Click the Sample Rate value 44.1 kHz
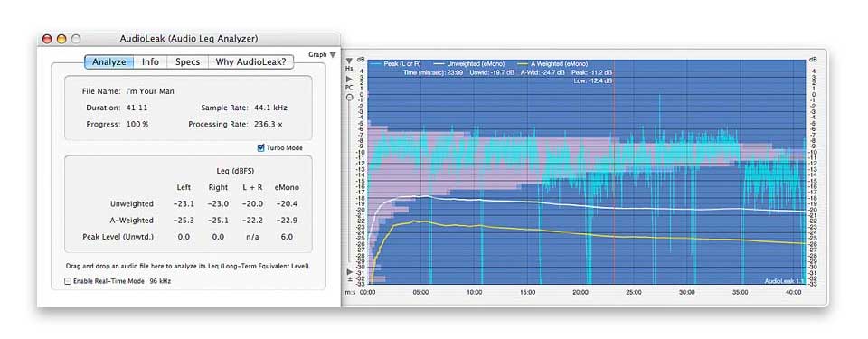The width and height of the screenshot is (868, 339). point(270,108)
